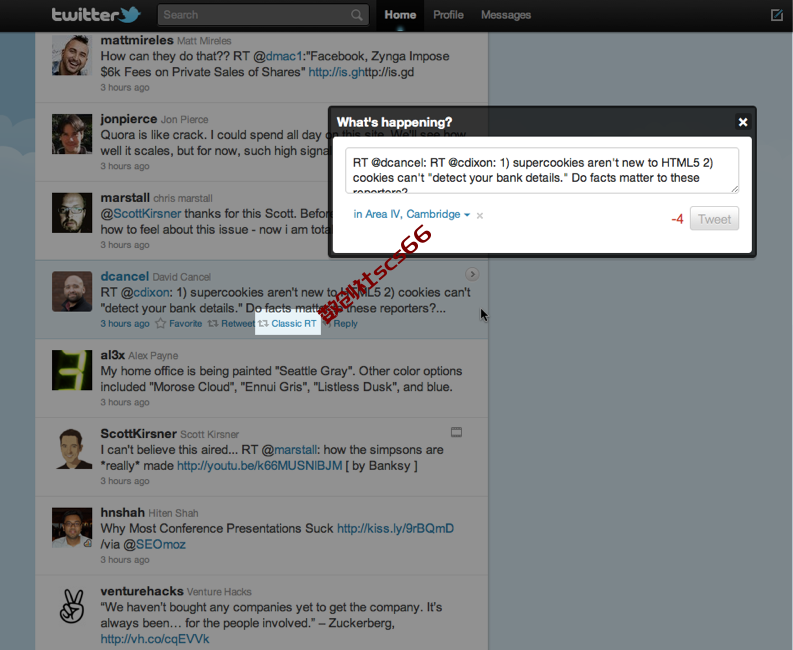The height and width of the screenshot is (650, 793).
Task: Click the 3 hours ago timestamp on mattmireles tweet
Action: pos(125,88)
